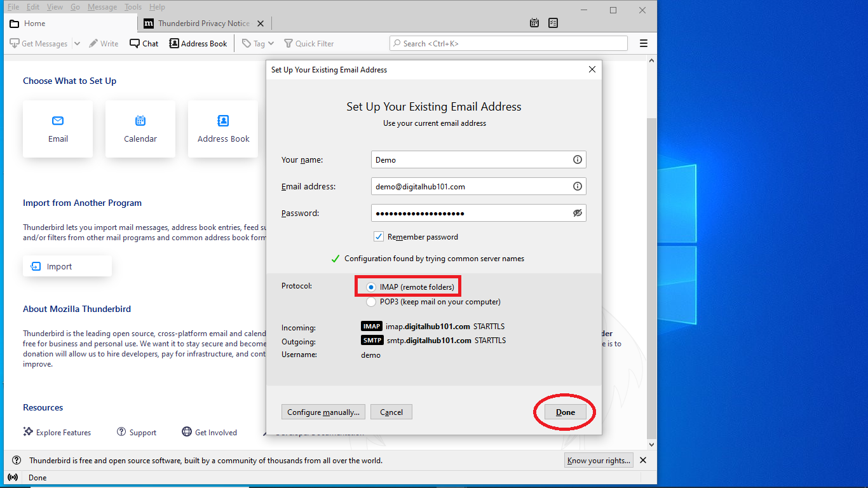Select IMAP (remote folders) radio button

pyautogui.click(x=371, y=287)
